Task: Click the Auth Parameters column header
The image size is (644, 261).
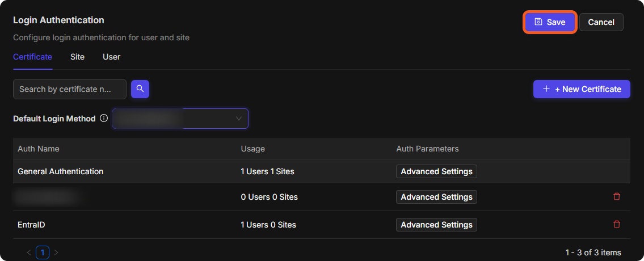Action: pos(427,149)
